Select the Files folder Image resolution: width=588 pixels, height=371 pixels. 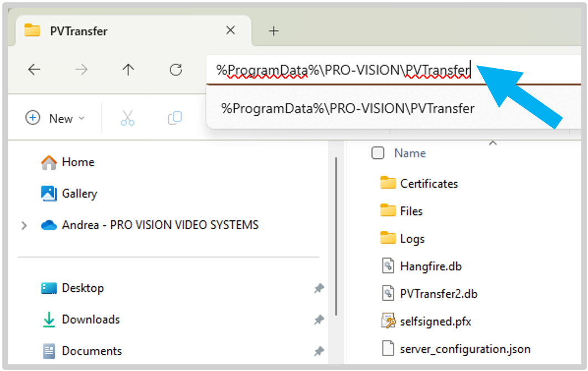[x=401, y=211]
